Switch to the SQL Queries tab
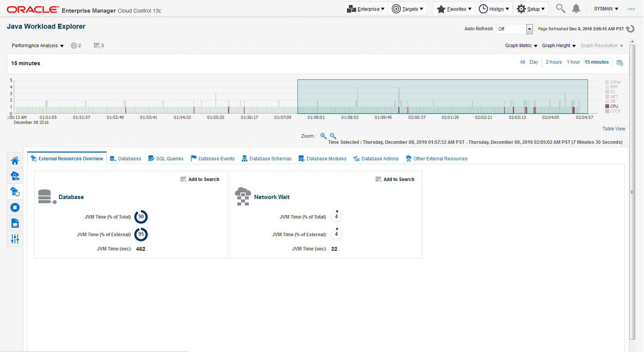 166,159
